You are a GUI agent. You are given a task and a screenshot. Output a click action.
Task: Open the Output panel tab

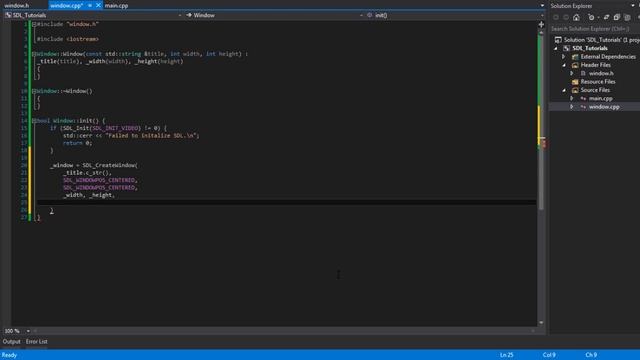[x=11, y=342]
